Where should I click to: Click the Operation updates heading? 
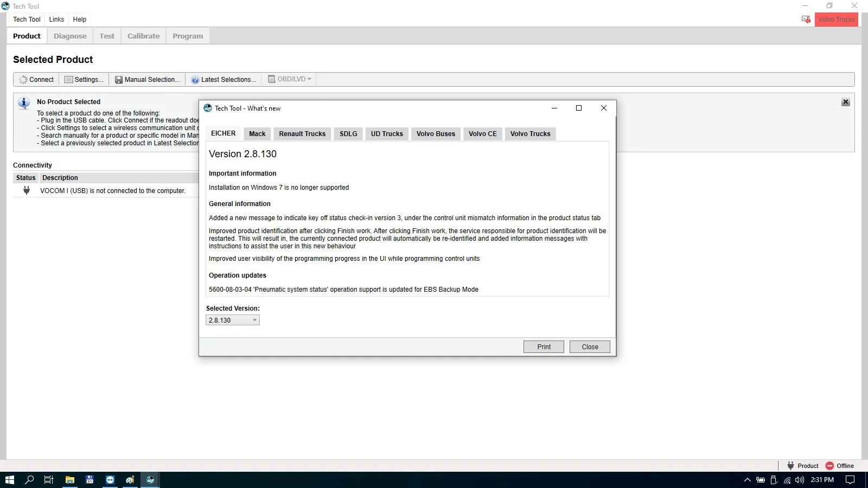pyautogui.click(x=238, y=275)
